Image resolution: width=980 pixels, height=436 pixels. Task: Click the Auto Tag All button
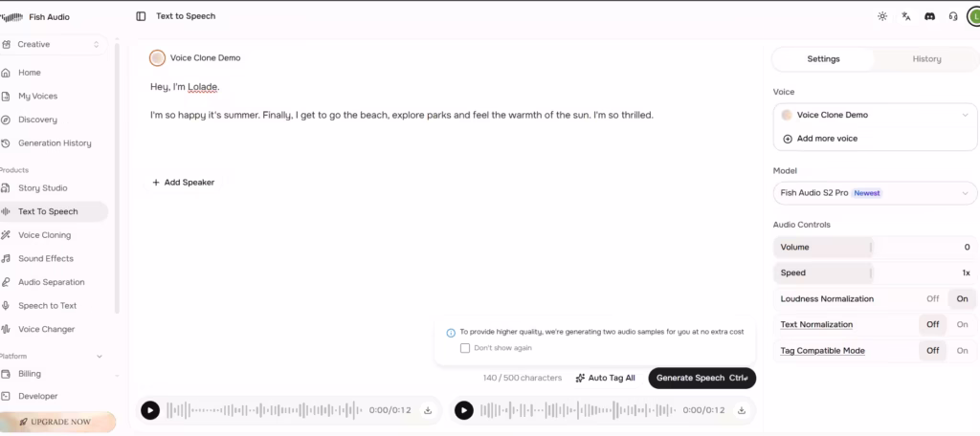605,378
